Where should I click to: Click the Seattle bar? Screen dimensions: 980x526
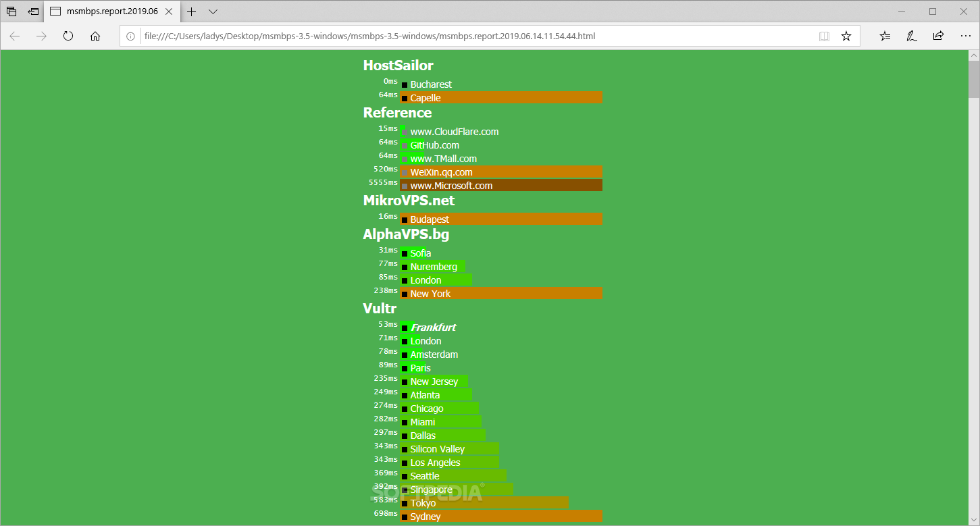(x=453, y=476)
